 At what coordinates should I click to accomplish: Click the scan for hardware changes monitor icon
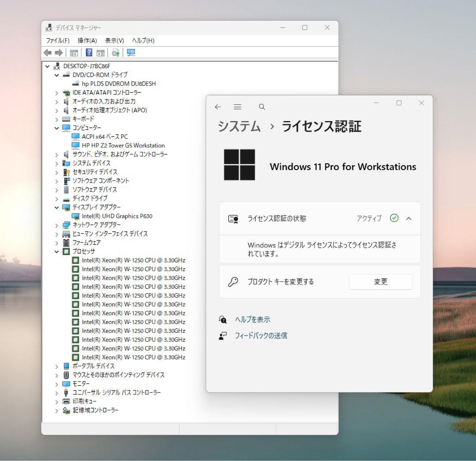[x=131, y=53]
